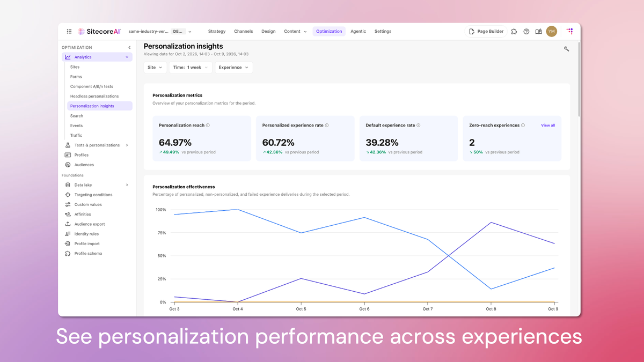
Task: Click the Custom values sliders icon
Action: click(x=68, y=204)
